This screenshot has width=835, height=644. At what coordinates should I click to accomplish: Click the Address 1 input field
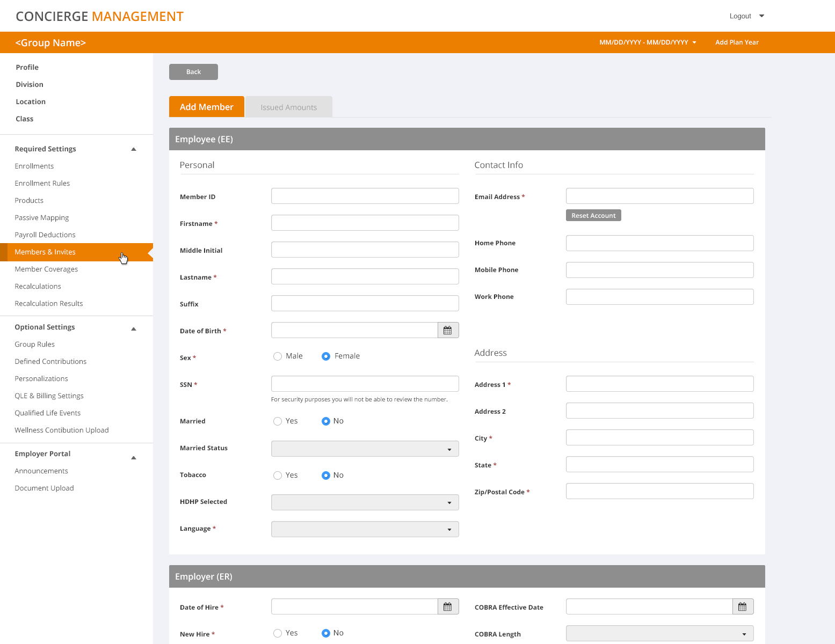[x=660, y=384]
